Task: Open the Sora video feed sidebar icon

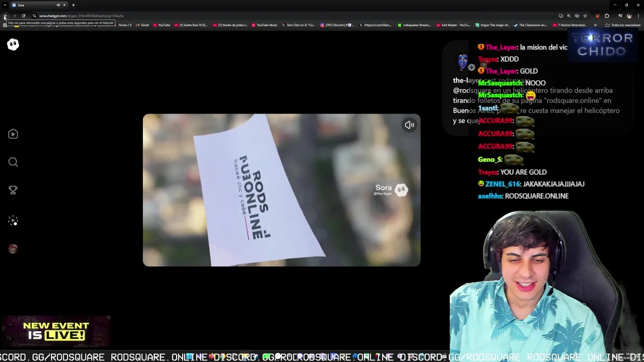Action: pyautogui.click(x=13, y=134)
